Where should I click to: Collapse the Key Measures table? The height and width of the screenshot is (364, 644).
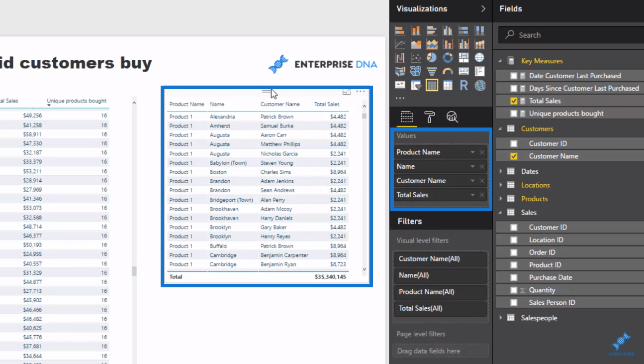[x=500, y=61]
